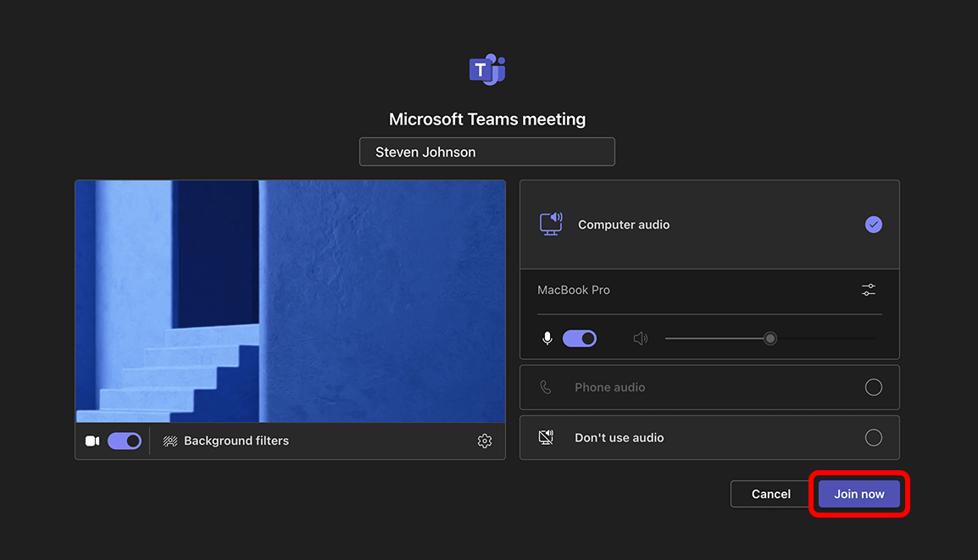Turn off the camera toggle
978x560 pixels.
pyautogui.click(x=125, y=441)
